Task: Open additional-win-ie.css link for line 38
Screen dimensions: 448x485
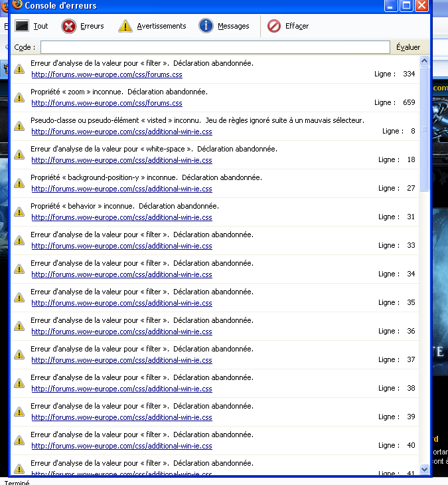Action: (121, 389)
